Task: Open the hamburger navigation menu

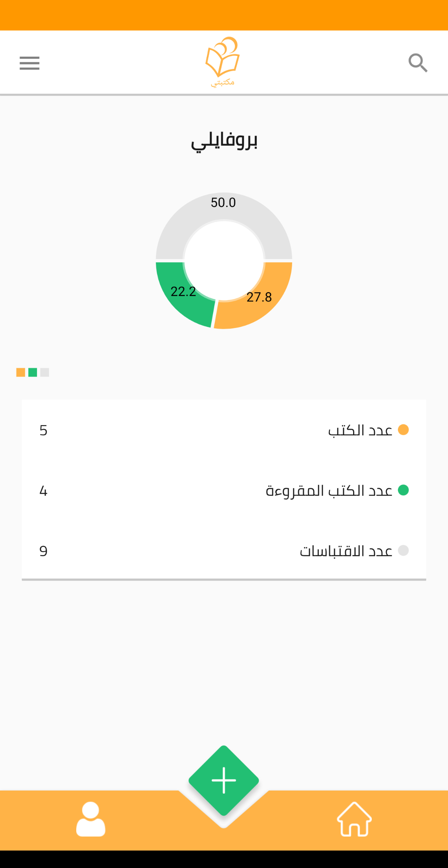Action: point(30,63)
